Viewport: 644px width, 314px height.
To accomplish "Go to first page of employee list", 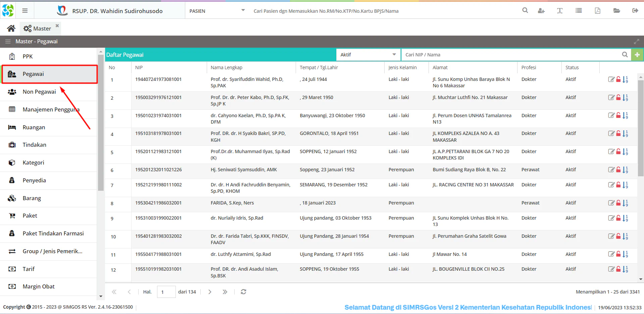I will (114, 292).
